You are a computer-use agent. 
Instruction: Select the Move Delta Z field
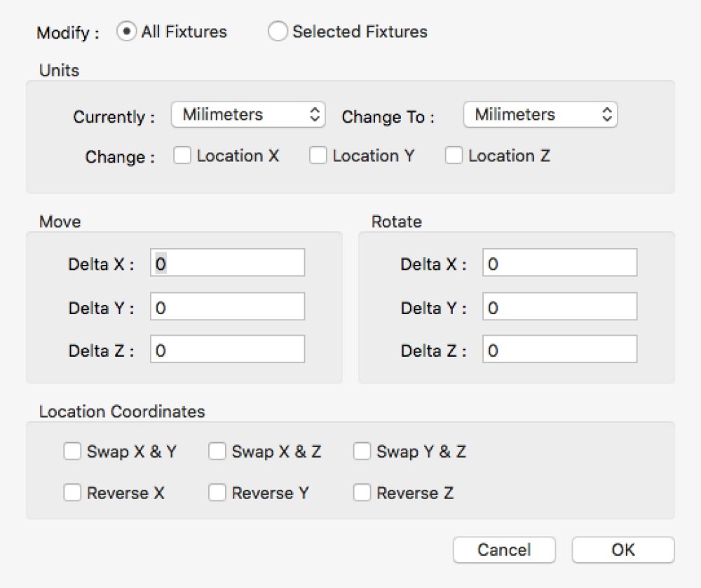pos(228,350)
